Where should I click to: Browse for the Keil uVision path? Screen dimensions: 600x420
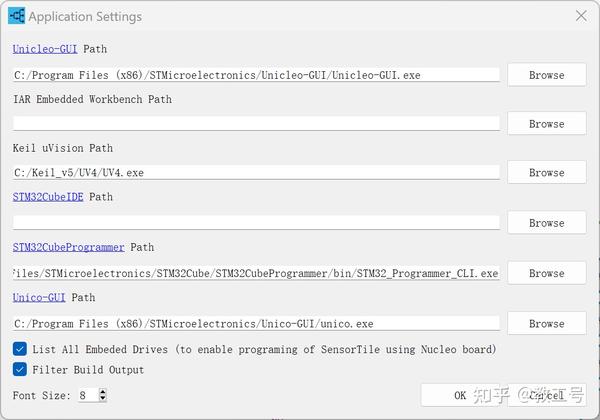546,173
